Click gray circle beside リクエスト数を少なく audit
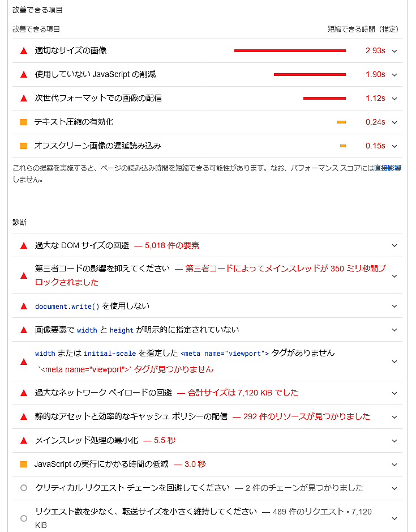Screen dimensions: 416x532 (x=24, y=518)
